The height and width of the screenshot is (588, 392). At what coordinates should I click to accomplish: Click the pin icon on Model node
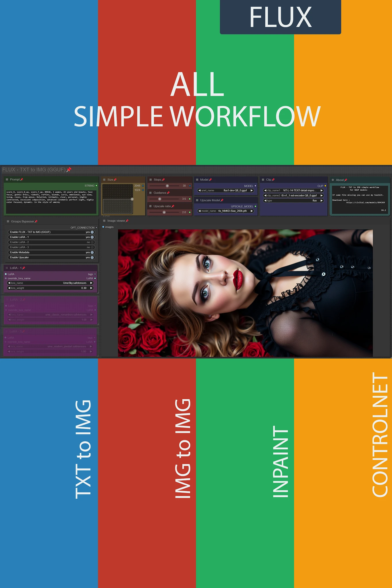pos(211,180)
